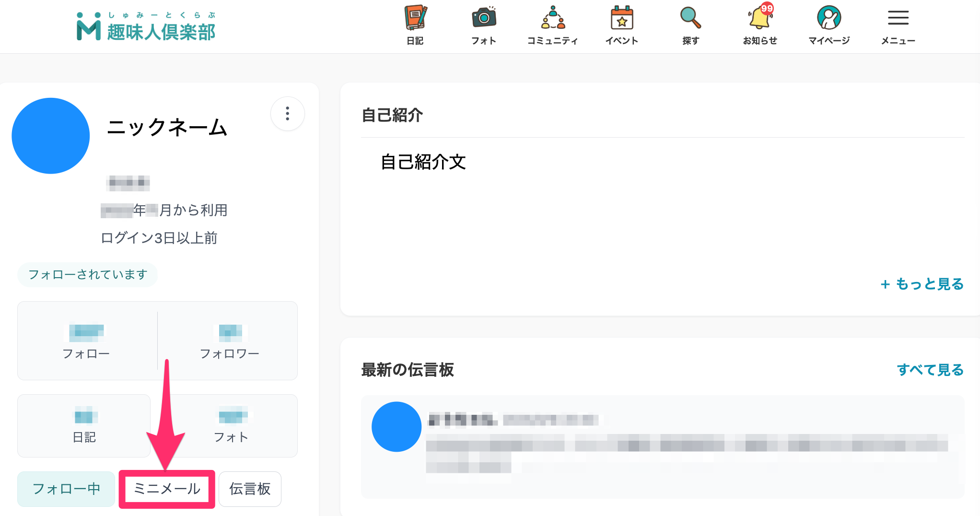980x516 pixels.
Task: Click the フォローされています badge
Action: coord(87,275)
